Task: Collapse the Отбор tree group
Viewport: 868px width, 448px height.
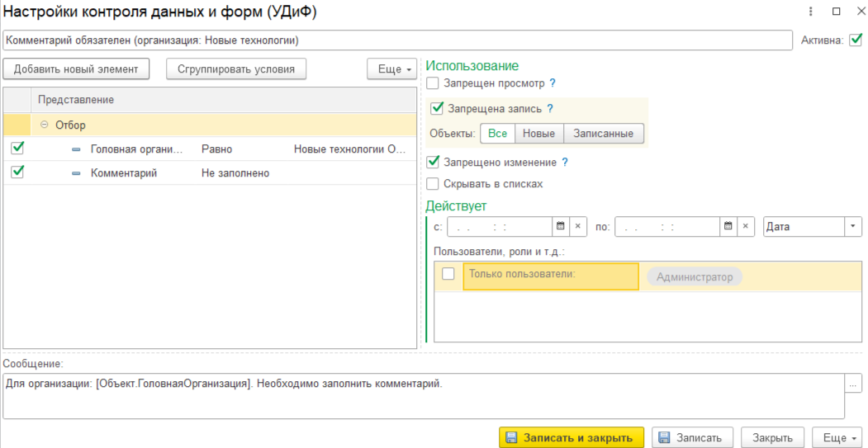Action: (x=45, y=125)
